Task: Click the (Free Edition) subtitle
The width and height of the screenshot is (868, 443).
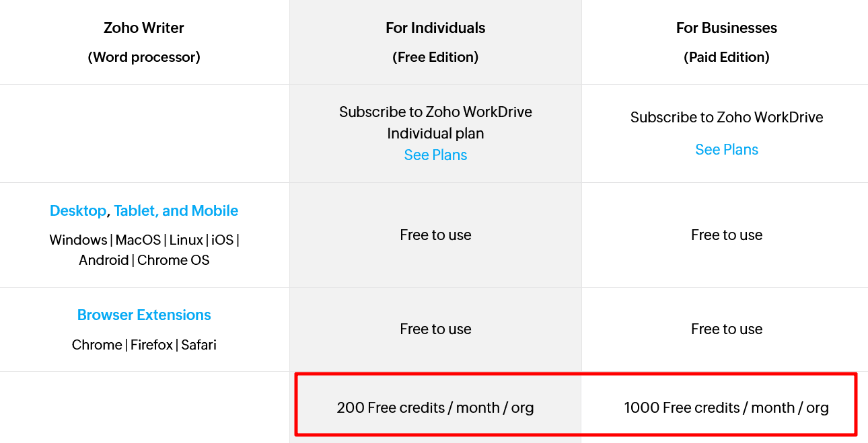Action: click(435, 57)
